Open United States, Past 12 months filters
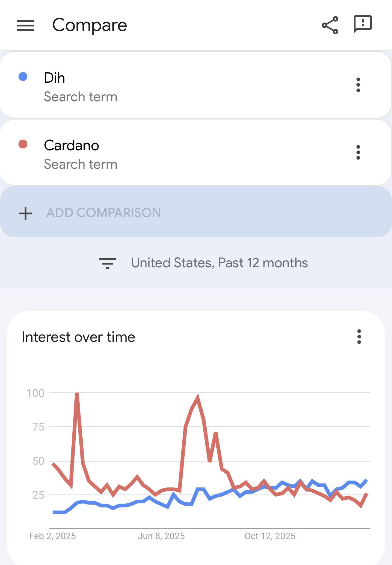The width and height of the screenshot is (392, 565). (x=219, y=263)
